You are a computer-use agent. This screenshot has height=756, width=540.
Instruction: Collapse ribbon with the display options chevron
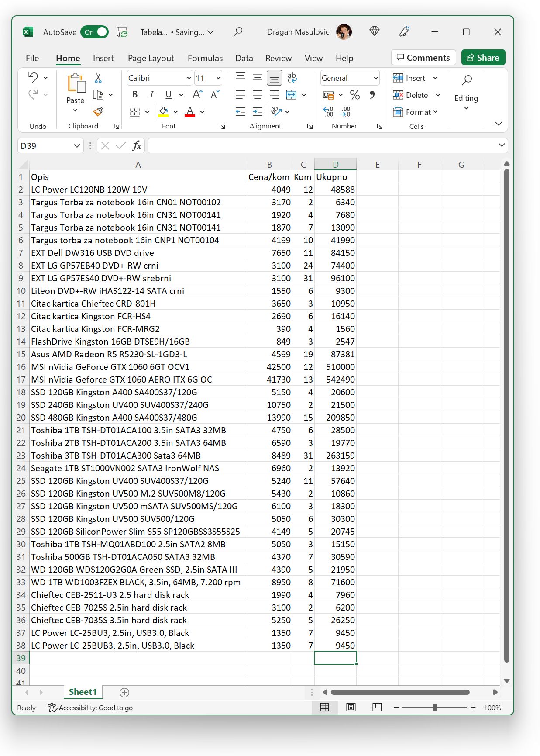click(499, 124)
